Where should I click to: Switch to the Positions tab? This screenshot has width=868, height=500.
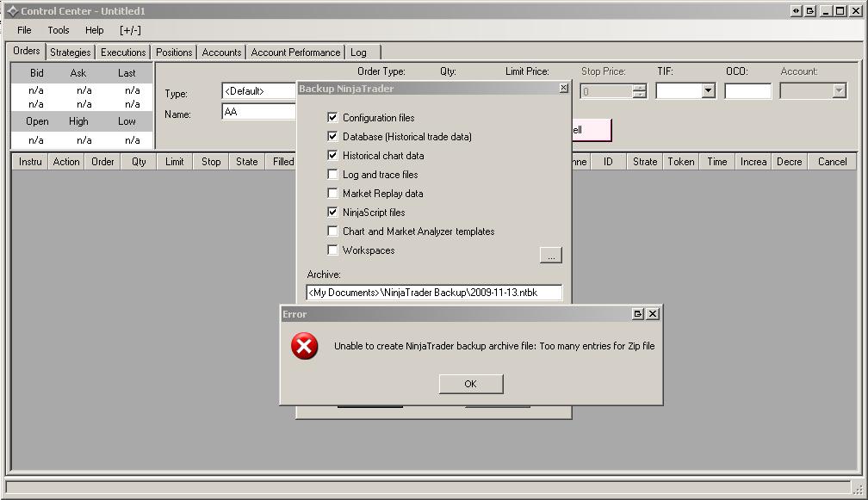(174, 52)
